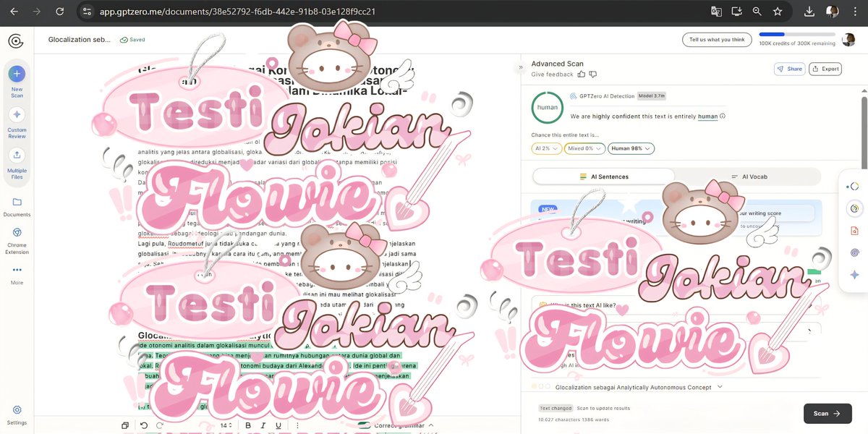Switch to the AI Vocab tab
The height and width of the screenshot is (434, 868).
[x=749, y=176]
